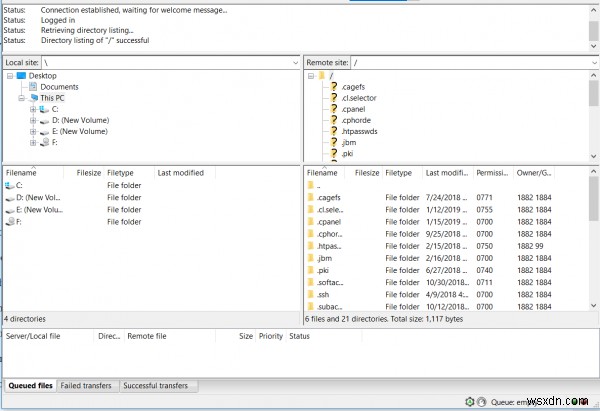This screenshot has width=600, height=411.
Task: Select the .cl.sele.. row in remote list
Action: point(447,210)
